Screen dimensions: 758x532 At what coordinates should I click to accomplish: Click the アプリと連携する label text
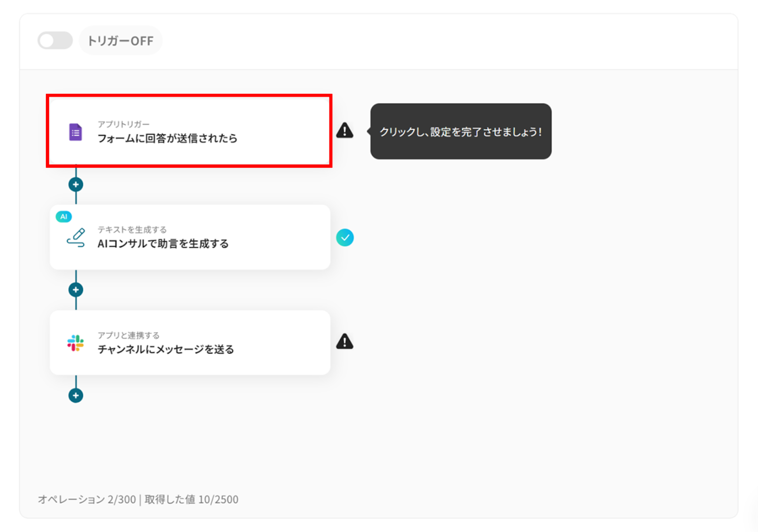[128, 335]
